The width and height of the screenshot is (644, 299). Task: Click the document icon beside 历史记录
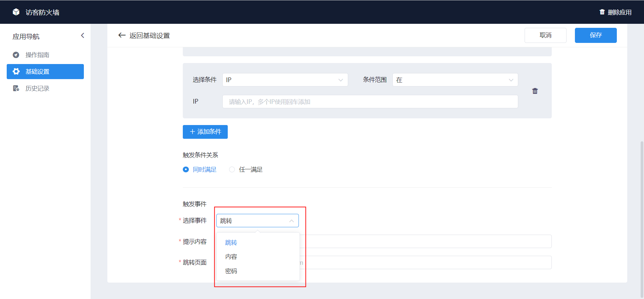click(16, 88)
